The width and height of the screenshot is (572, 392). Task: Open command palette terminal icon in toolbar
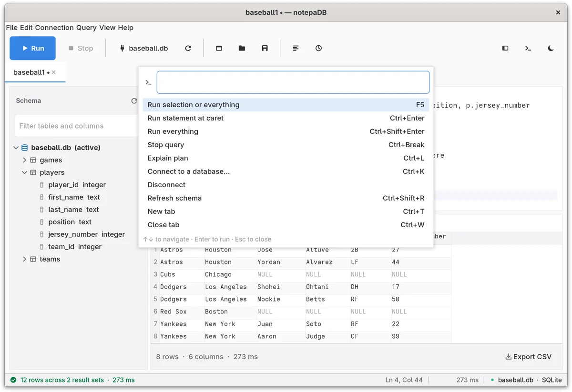click(528, 48)
